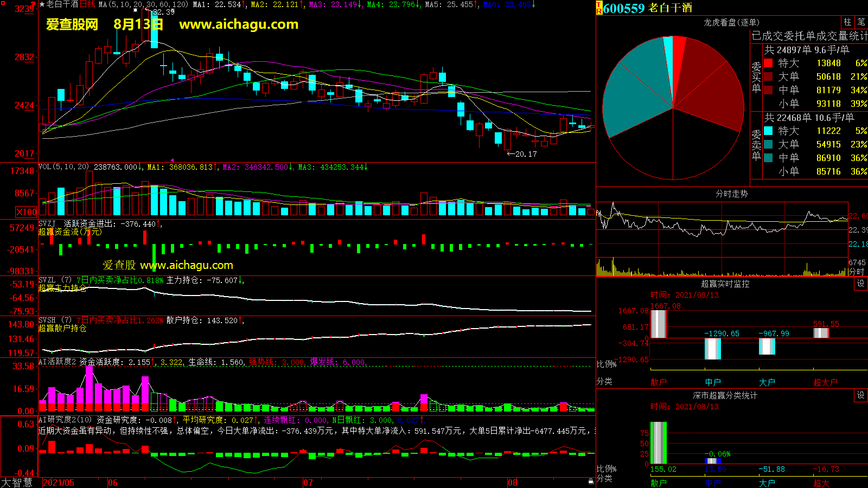Viewport: 868px width, 488px height.
Task: Click the 柱 bar-chart view button
Action: pyautogui.click(x=847, y=22)
